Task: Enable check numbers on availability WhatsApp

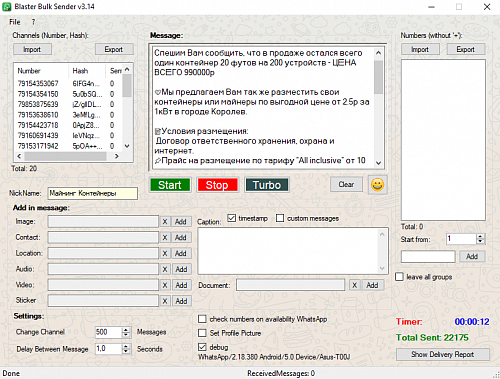Action: pos(202,319)
